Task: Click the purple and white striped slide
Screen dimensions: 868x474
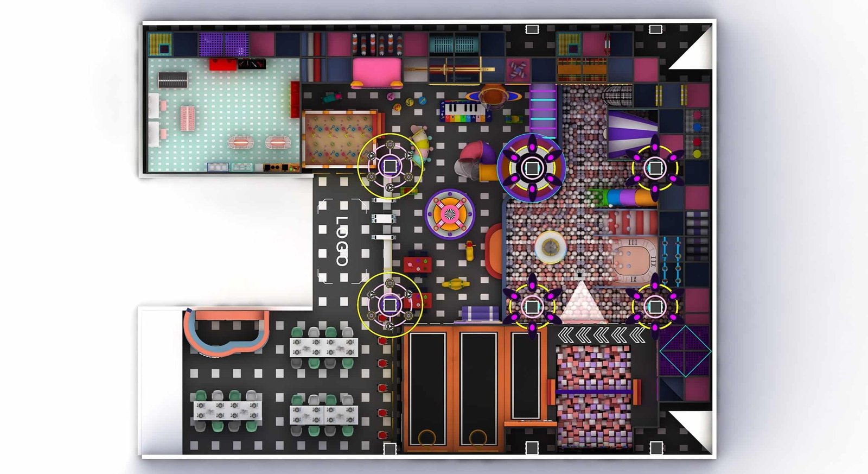Action: [631, 132]
